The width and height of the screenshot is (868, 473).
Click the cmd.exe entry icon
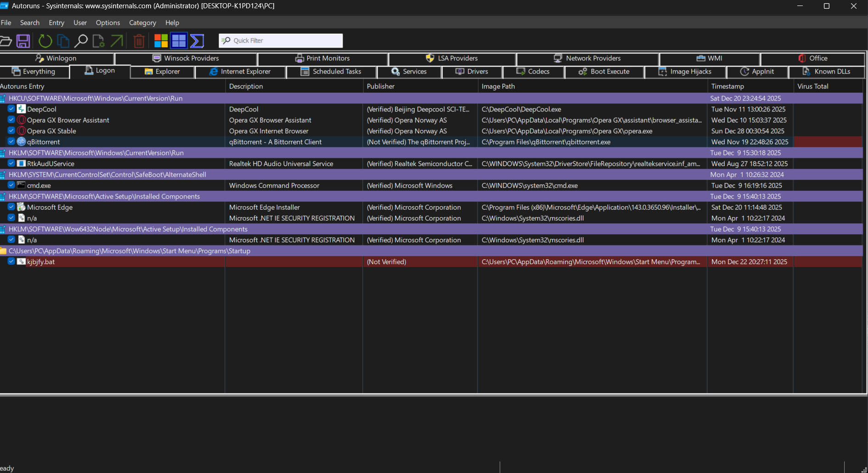tap(21, 185)
